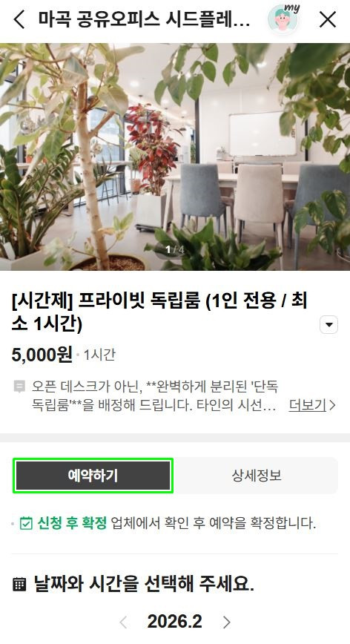The height and width of the screenshot is (644, 350).
Task: Open the my profile avatar
Action: (283, 18)
